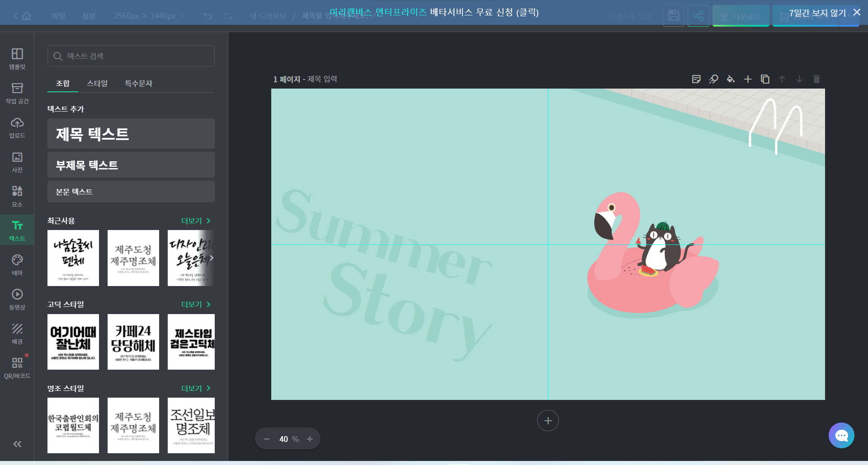
Task: Duplicate the page with copy icon
Action: 765,79
